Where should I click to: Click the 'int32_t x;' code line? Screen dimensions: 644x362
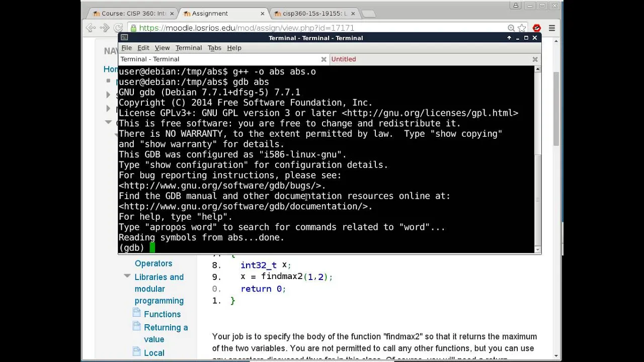pyautogui.click(x=266, y=265)
